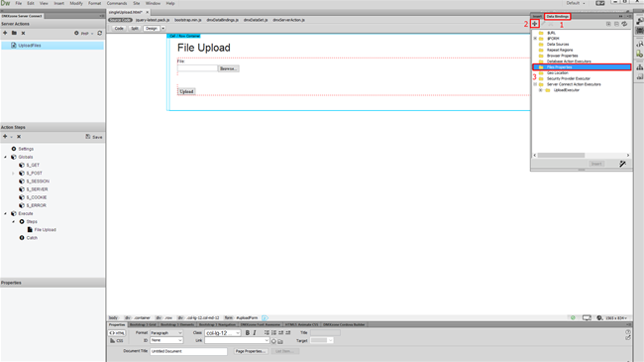Add a new data binding with the plus icon

pyautogui.click(x=534, y=24)
